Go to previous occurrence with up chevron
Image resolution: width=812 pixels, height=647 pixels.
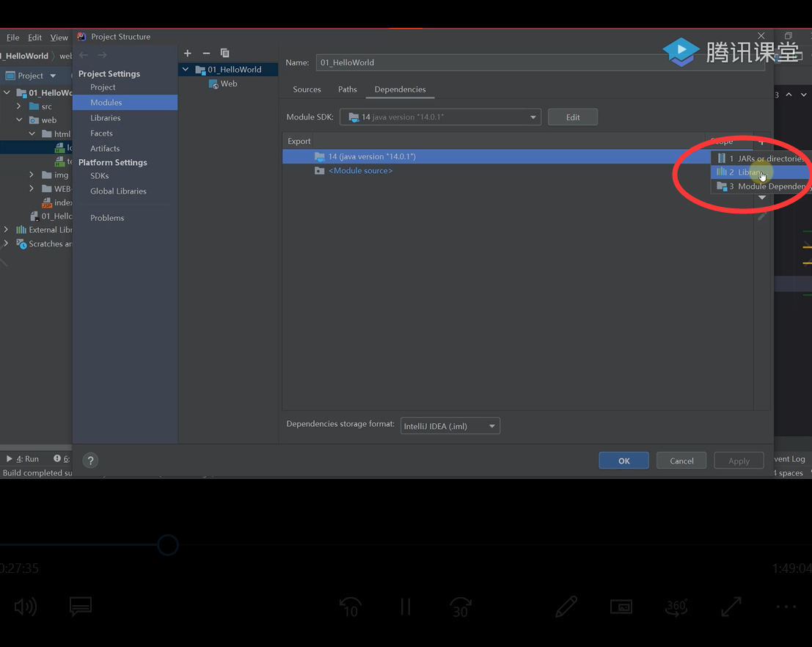[789, 95]
